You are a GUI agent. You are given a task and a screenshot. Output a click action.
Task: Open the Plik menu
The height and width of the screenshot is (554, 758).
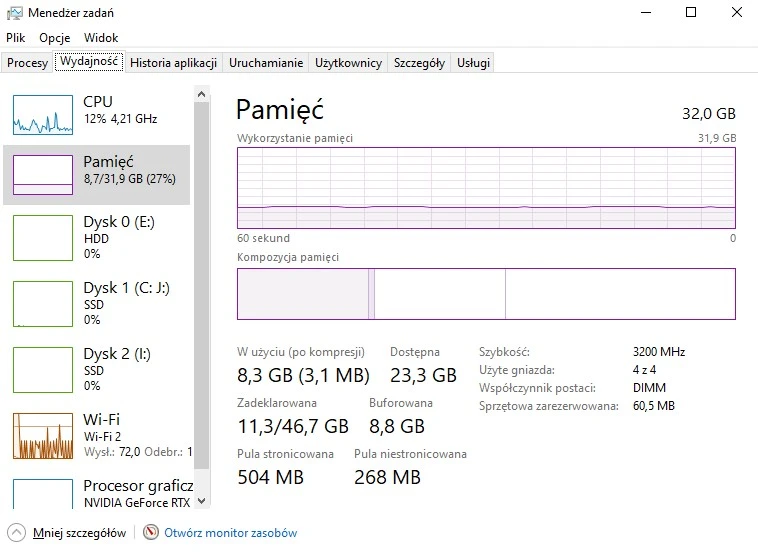15,37
